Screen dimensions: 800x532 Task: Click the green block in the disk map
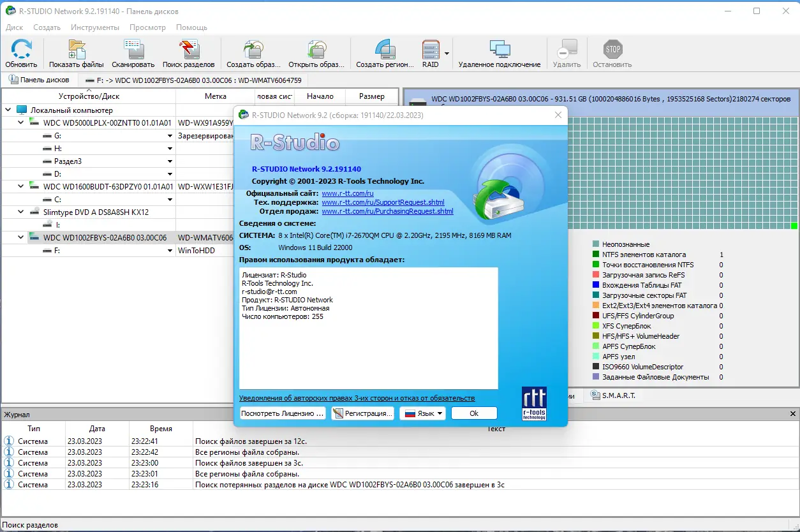pyautogui.click(x=794, y=226)
